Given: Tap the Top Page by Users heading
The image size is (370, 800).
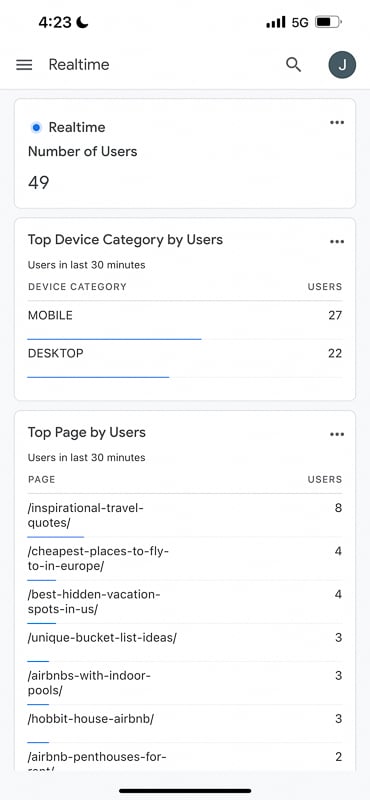Looking at the screenshot, I should click(x=86, y=433).
